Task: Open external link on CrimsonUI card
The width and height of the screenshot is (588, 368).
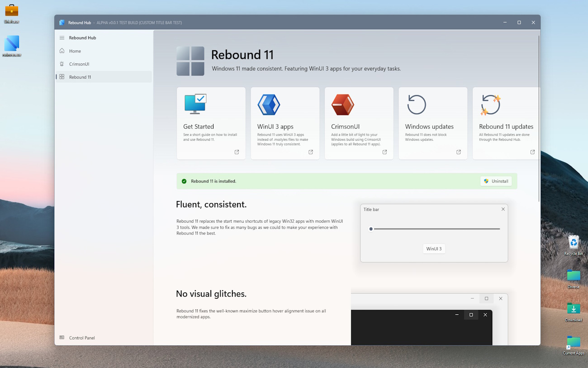Action: 384,152
